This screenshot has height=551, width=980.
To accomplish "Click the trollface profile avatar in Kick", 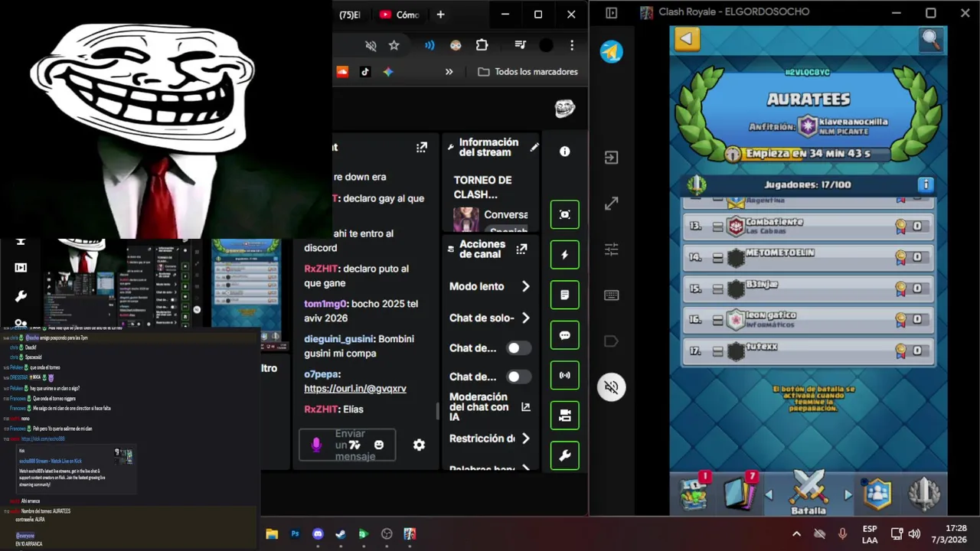I will point(564,109).
